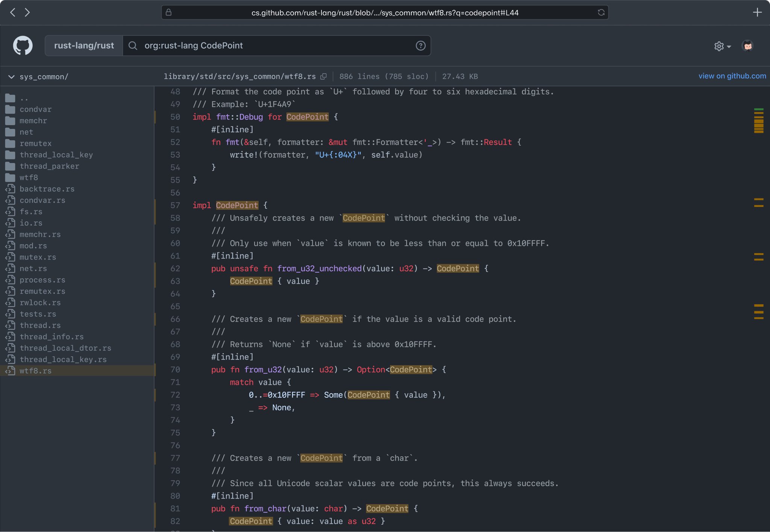The height and width of the screenshot is (532, 770).
Task: Click your profile avatar
Action: click(x=748, y=45)
